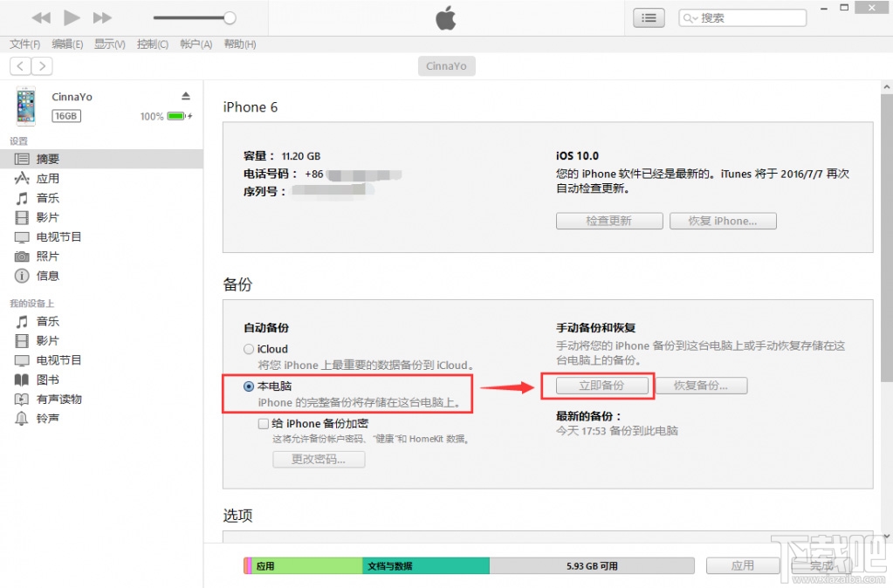Open the 帐户(A) menu
Viewport: 893px width, 588px height.
196,44
